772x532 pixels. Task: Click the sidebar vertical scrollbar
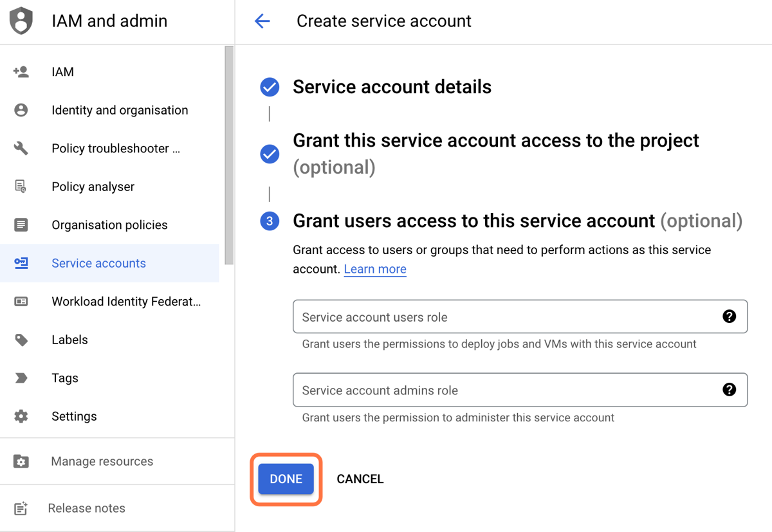[229, 155]
